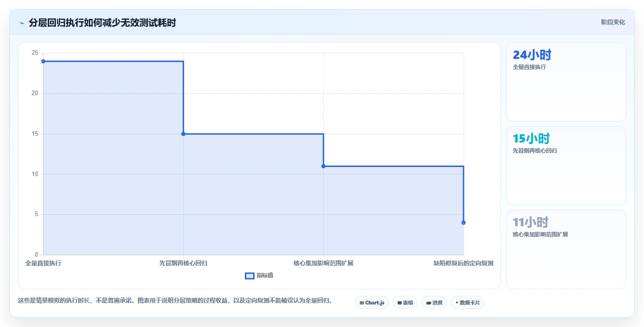
Task: Click x-axis label 先冒烟再核心回归
Action: coord(183,264)
